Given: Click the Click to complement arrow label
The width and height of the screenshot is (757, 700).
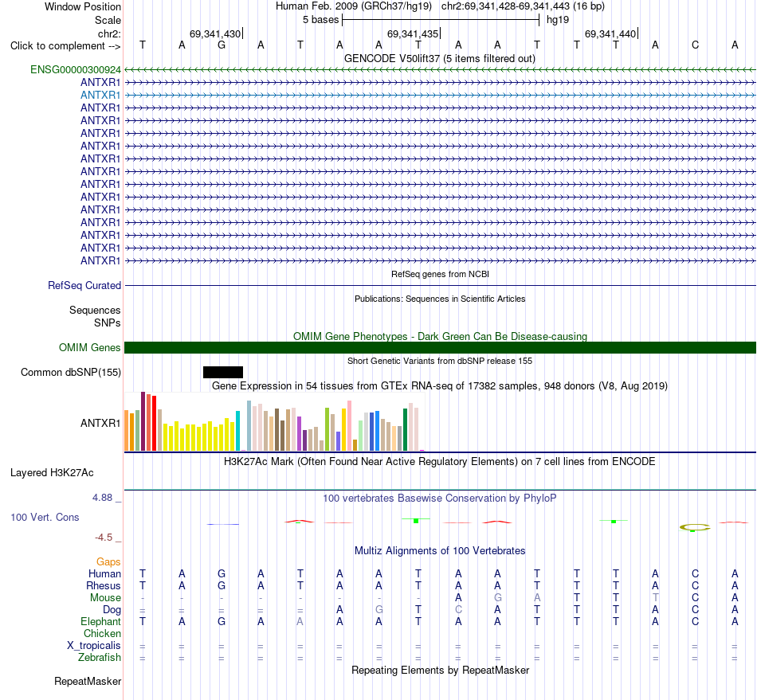Looking at the screenshot, I should [x=65, y=46].
